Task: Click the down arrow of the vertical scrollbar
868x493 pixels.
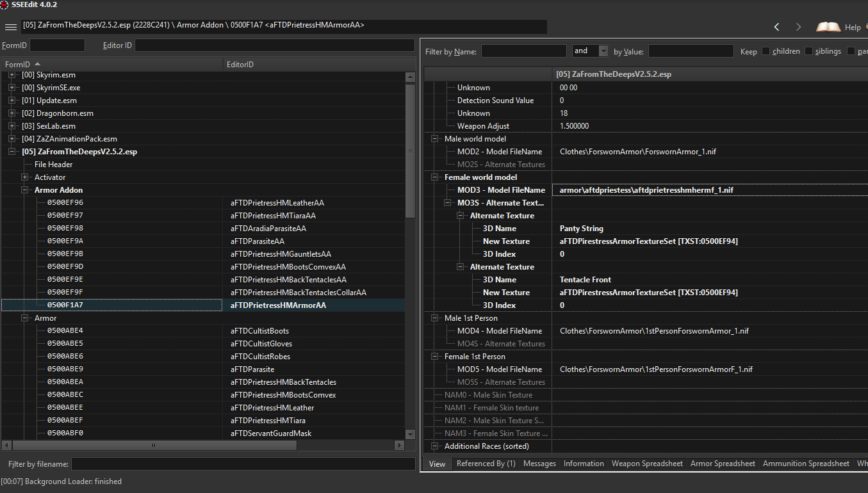Action: click(x=410, y=434)
